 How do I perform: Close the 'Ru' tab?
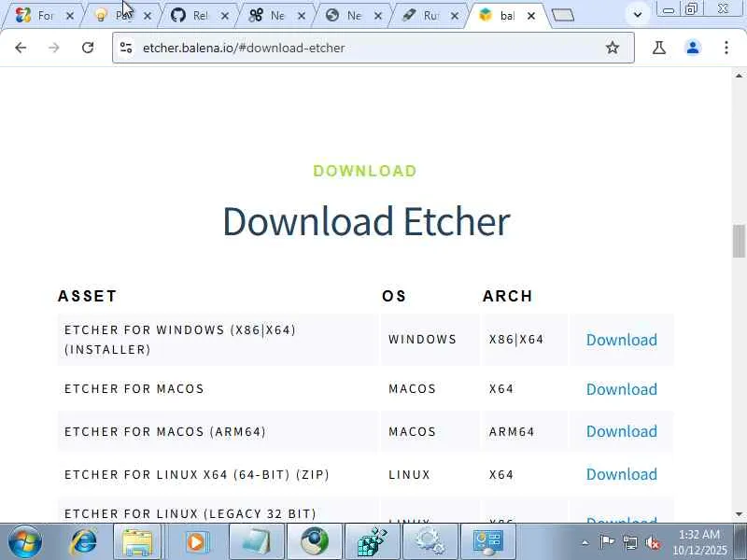[455, 16]
